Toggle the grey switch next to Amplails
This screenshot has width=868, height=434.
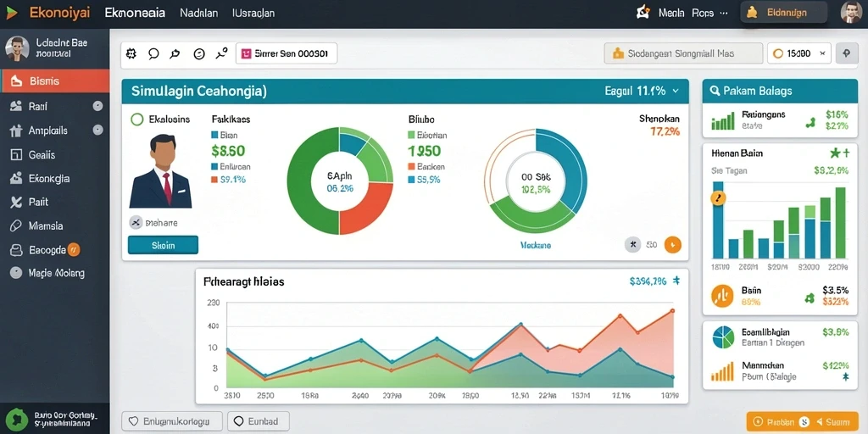tap(98, 130)
